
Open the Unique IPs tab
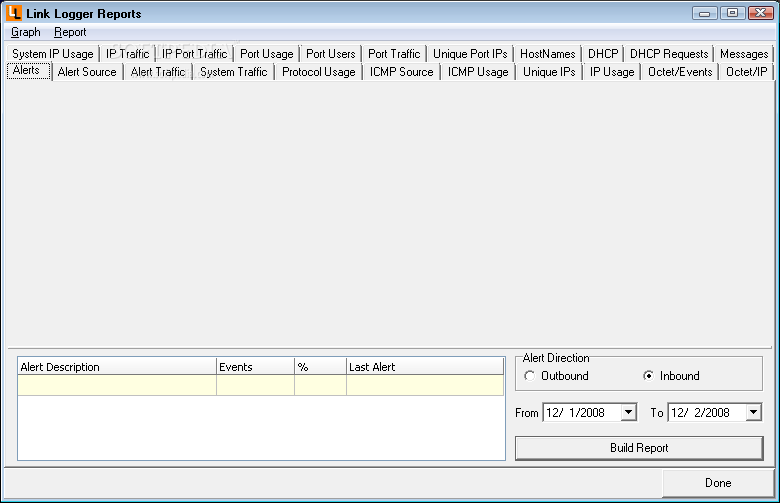(549, 72)
